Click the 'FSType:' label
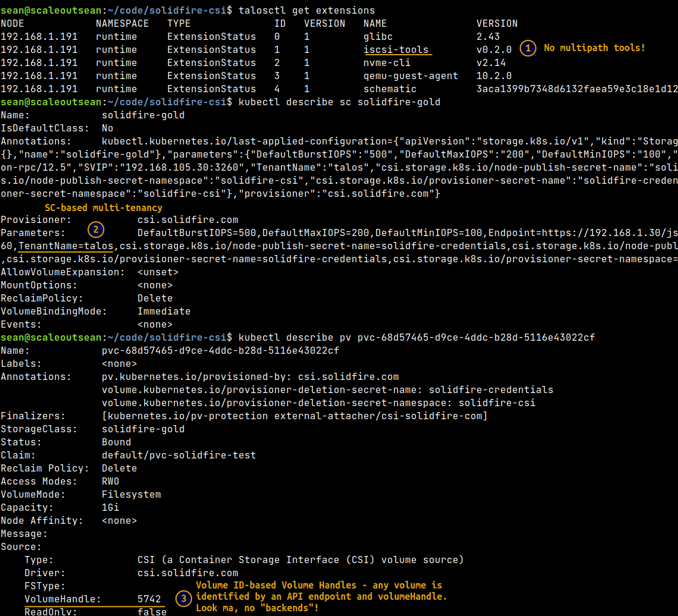The width and height of the screenshot is (678, 616). pos(45,586)
